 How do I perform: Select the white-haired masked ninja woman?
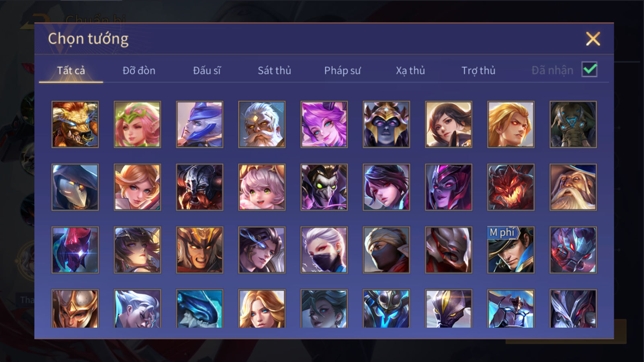pos(324,250)
